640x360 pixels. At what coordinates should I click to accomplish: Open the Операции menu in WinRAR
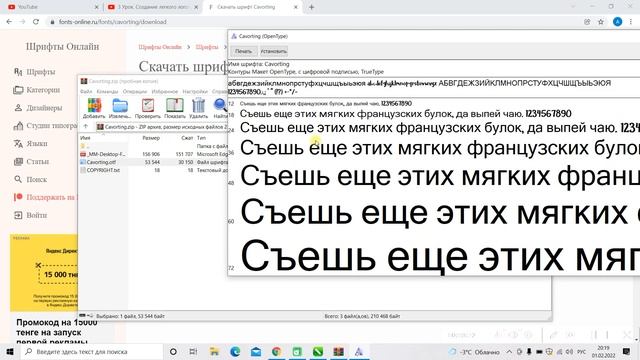(135, 91)
